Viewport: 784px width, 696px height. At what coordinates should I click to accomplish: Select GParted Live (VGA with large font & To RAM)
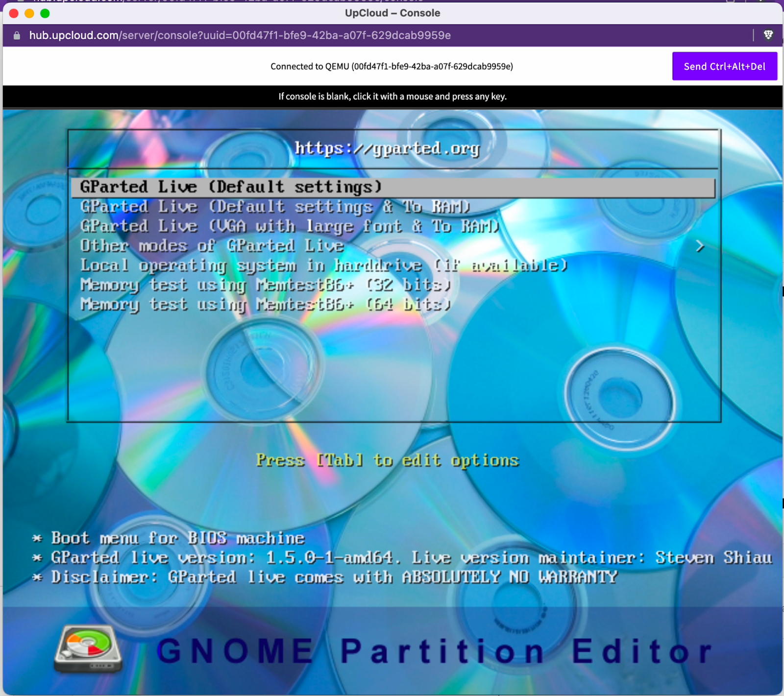click(289, 226)
